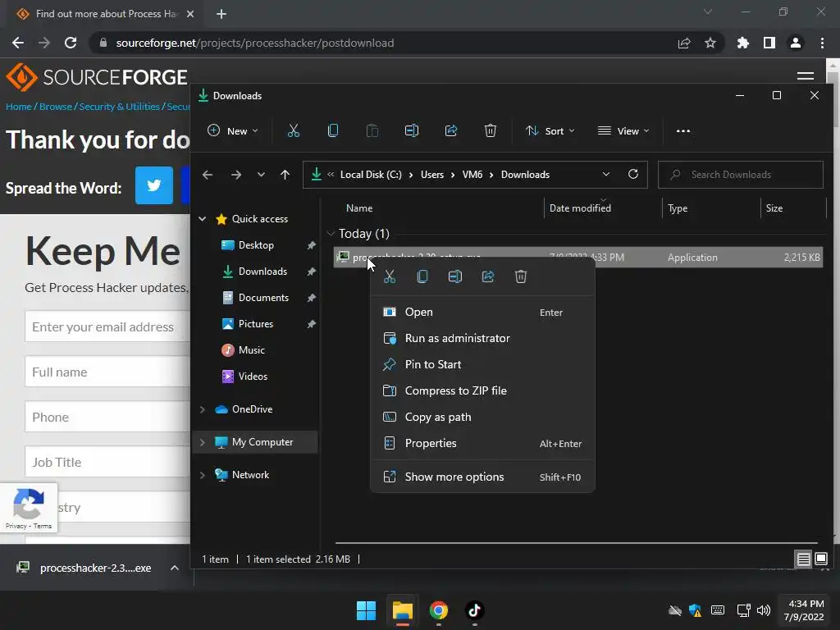
Task: Select Documents in Quick access
Action: coord(263,297)
